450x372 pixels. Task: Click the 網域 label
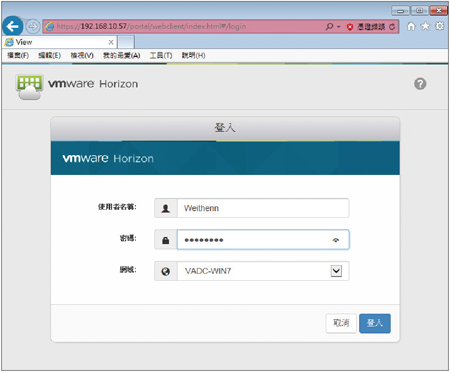pyautogui.click(x=128, y=269)
